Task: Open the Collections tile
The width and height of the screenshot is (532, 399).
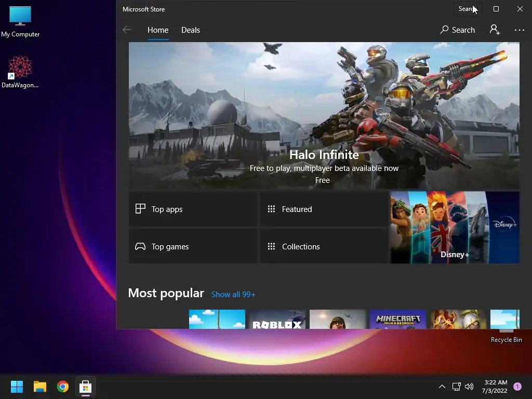Action: [324, 246]
